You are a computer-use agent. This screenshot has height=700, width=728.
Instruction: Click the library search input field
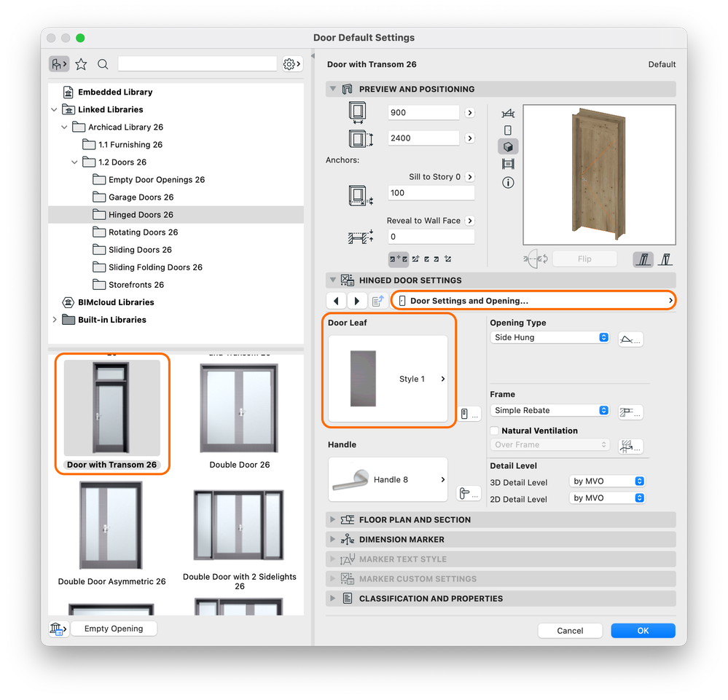pos(197,64)
